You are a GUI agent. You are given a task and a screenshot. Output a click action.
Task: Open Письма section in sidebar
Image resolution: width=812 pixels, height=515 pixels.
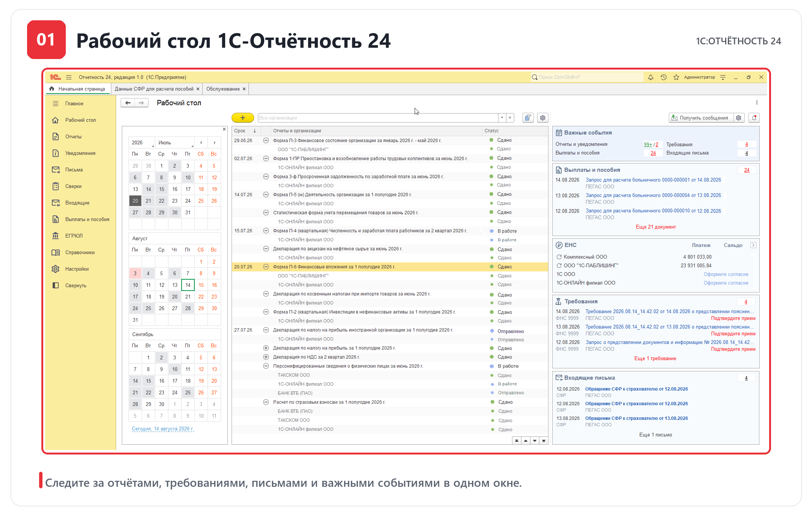[74, 170]
